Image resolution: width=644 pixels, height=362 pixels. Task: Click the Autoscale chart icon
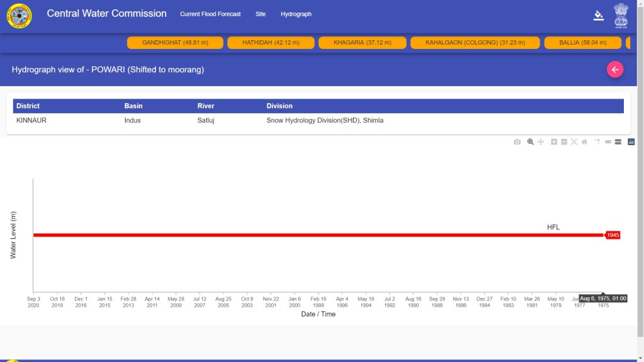click(x=574, y=142)
